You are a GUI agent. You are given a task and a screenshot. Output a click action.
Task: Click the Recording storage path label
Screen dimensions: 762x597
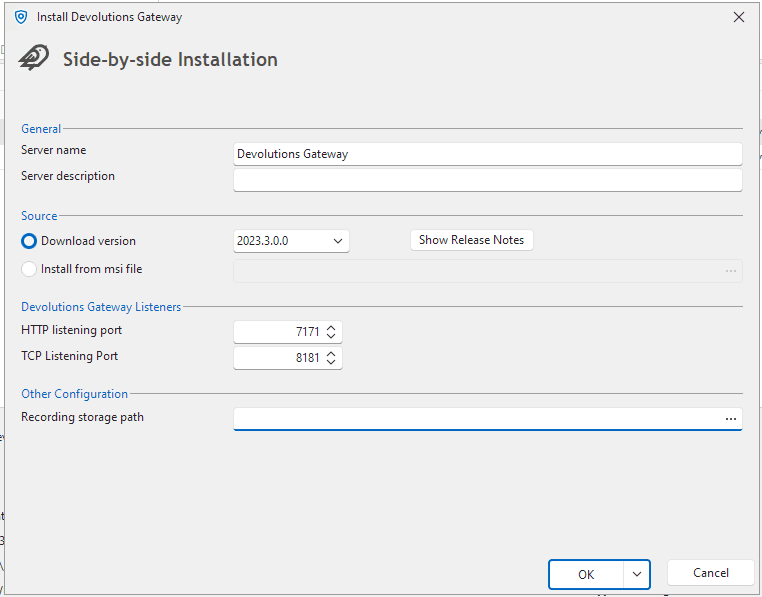pos(83,417)
